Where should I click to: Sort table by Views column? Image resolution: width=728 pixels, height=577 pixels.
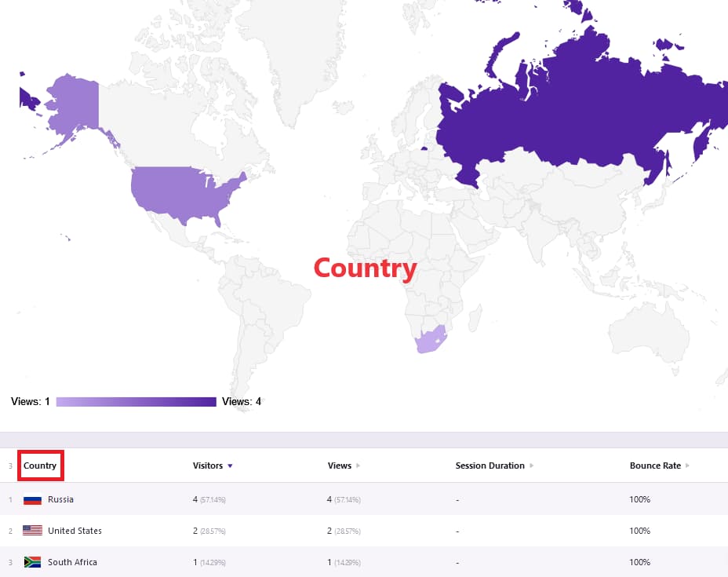(x=340, y=466)
